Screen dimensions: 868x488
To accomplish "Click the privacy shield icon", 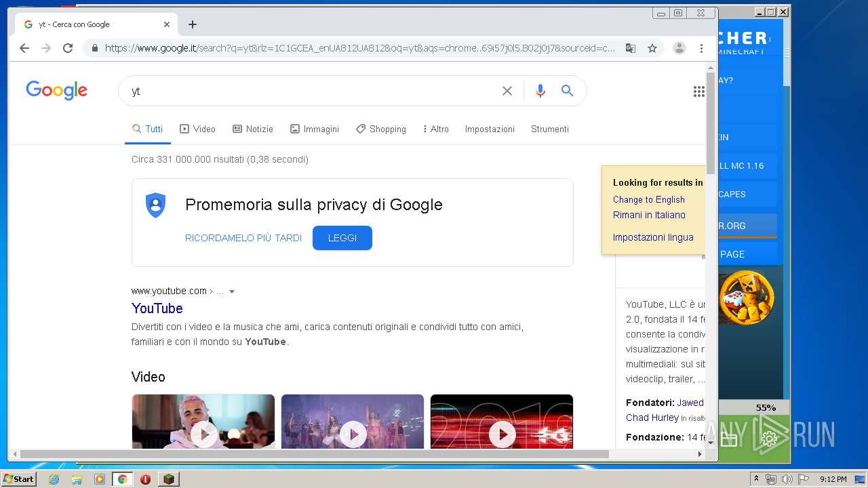I will (x=156, y=205).
